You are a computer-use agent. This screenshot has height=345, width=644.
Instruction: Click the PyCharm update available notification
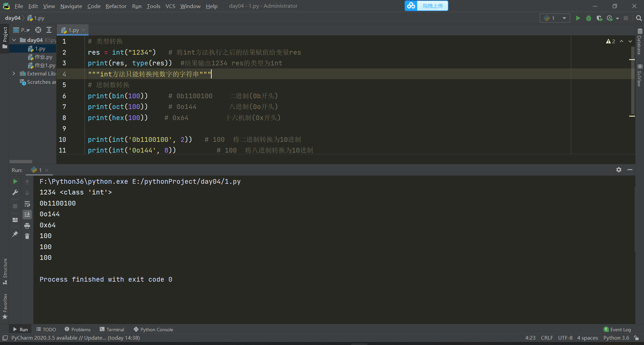[75, 338]
